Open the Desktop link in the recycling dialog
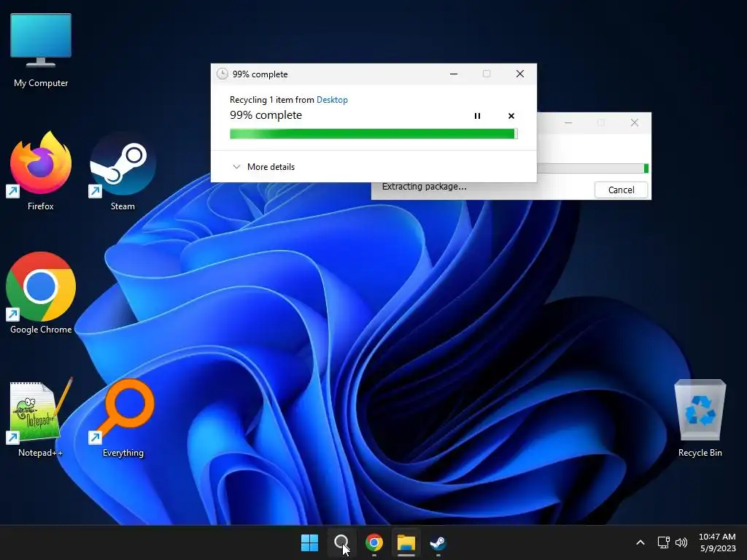The image size is (747, 560). [x=332, y=99]
